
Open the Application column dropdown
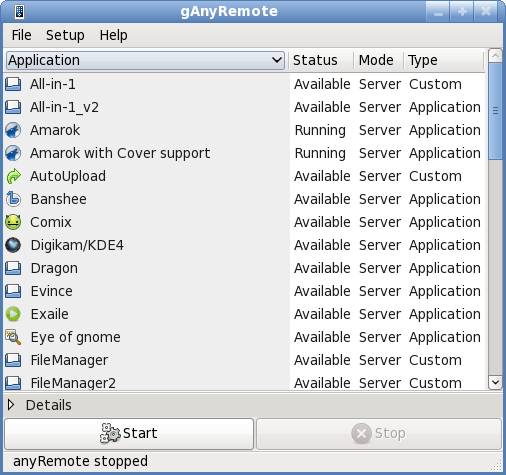(145, 61)
